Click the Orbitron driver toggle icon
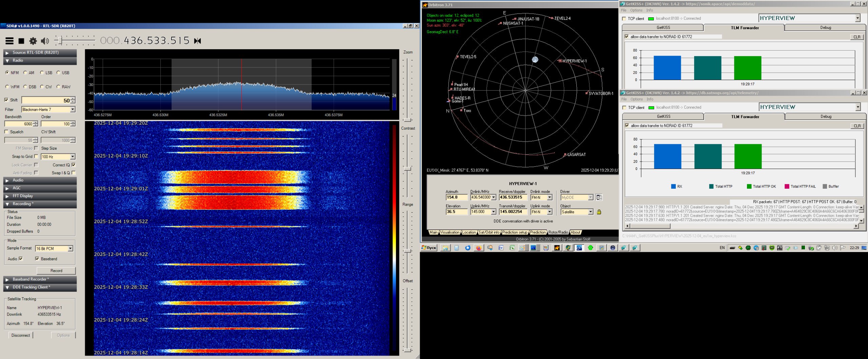 tap(599, 197)
